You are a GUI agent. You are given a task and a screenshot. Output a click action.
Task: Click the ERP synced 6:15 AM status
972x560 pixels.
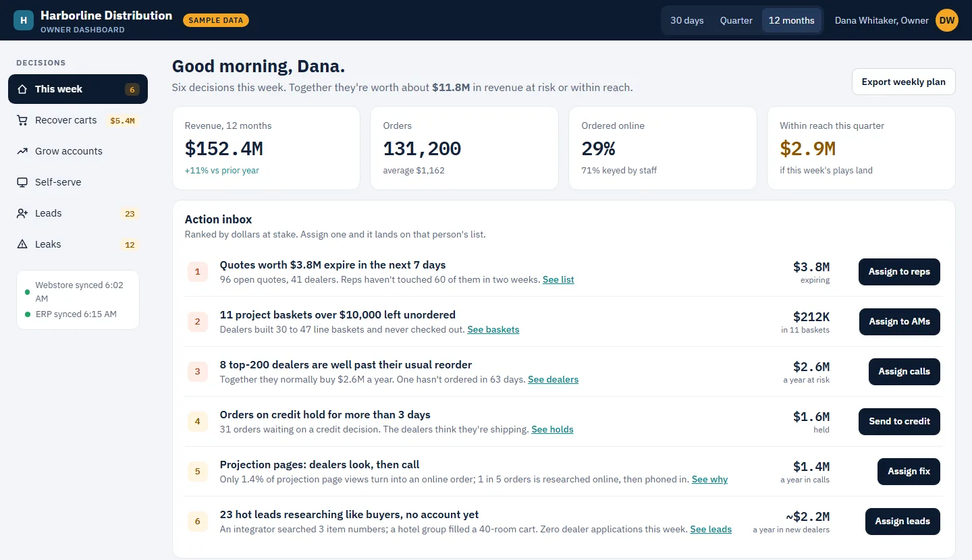[x=76, y=314]
